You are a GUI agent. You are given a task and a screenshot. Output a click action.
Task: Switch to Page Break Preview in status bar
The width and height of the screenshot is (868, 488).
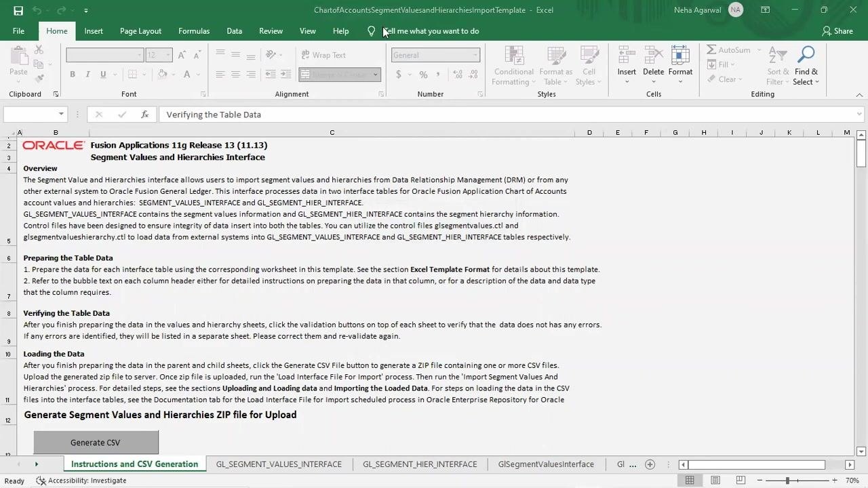pos(741,481)
